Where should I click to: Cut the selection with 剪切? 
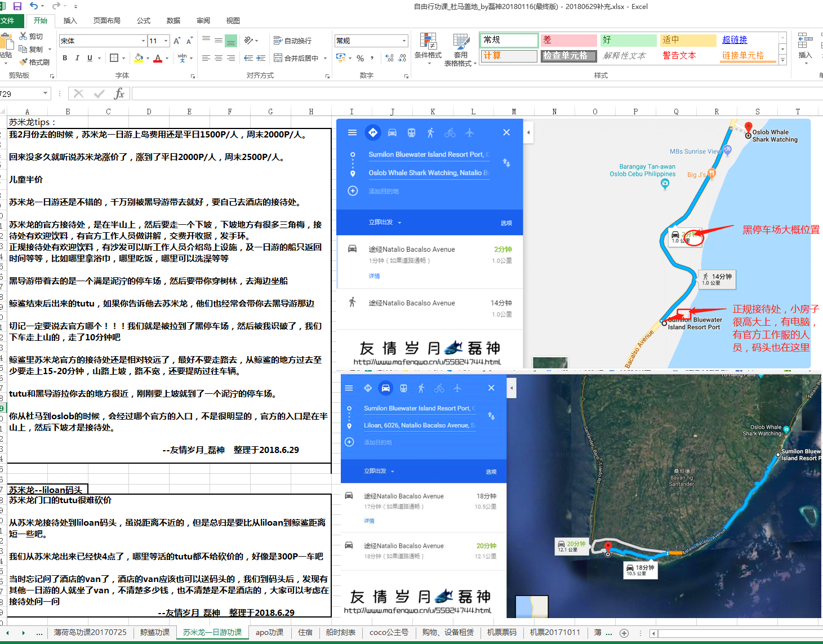(x=31, y=37)
